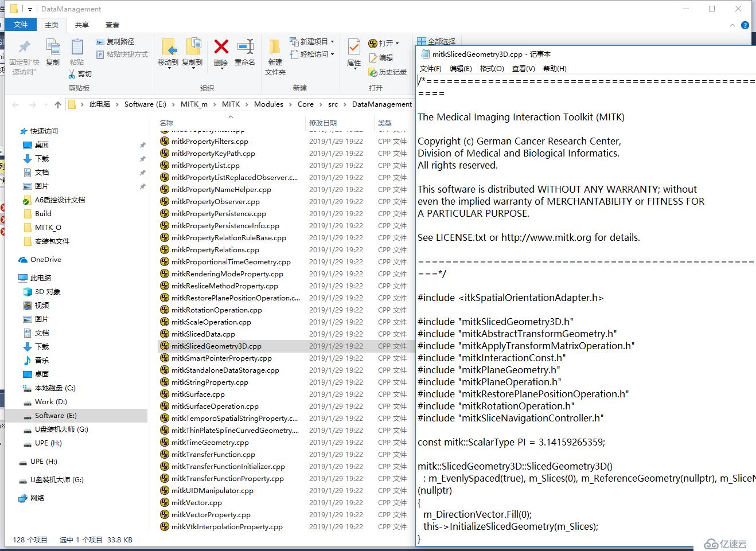
Task: Open recent locations dropdown arrow
Action: point(46,105)
